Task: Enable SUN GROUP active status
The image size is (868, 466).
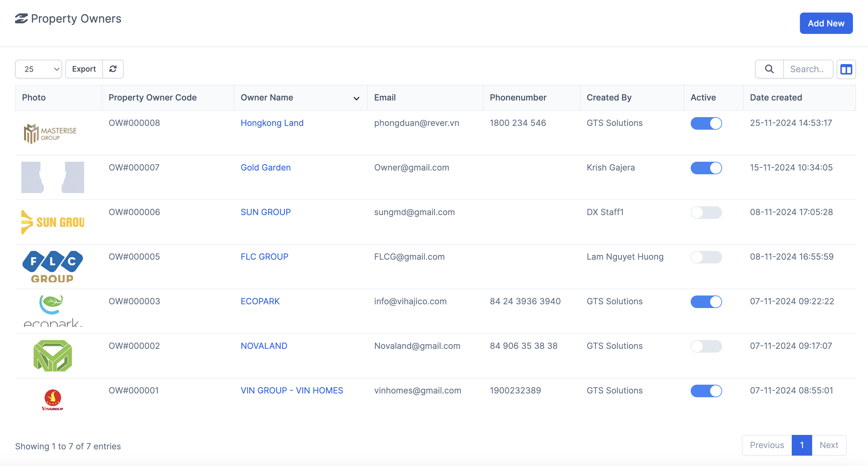Action: click(706, 212)
